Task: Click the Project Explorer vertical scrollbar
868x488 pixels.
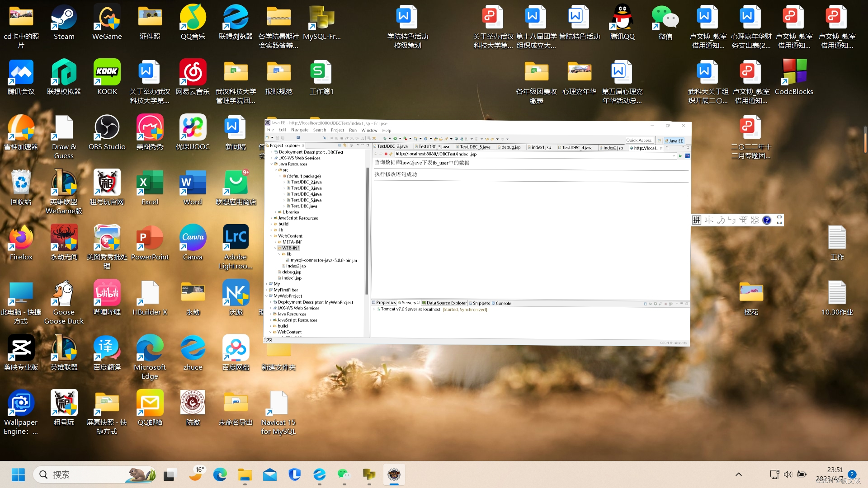Action: (367, 230)
